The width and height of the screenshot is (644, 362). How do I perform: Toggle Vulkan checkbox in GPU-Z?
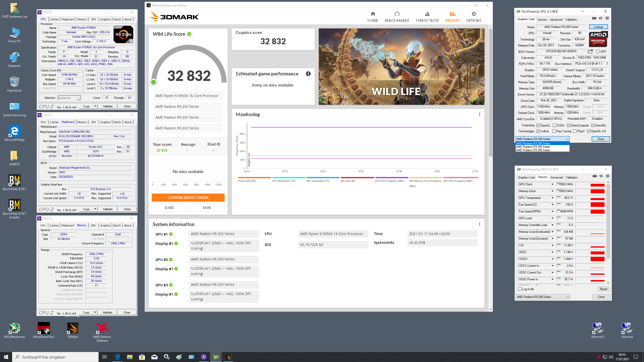(538, 131)
